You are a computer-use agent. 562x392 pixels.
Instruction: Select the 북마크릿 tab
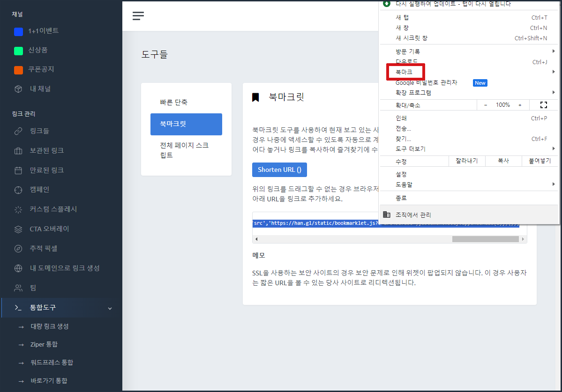pos(187,124)
